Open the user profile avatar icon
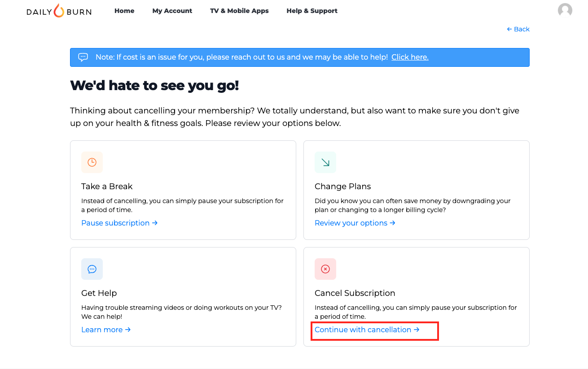The height and width of the screenshot is (369, 588). pos(565,10)
